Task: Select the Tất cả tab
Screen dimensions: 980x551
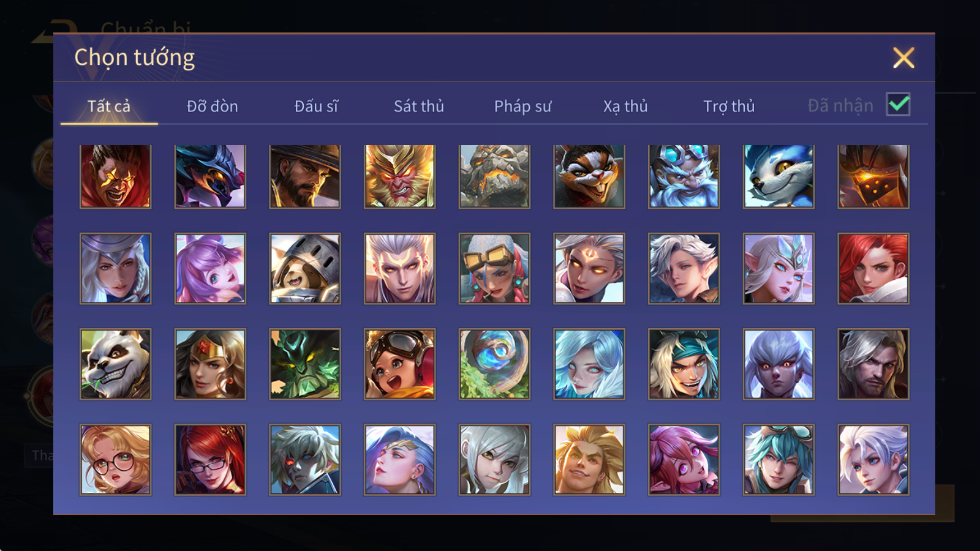Action: pos(109,107)
